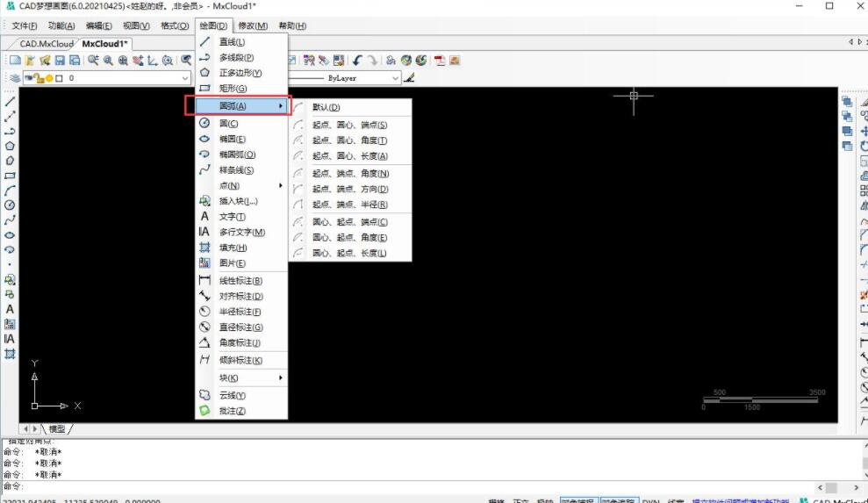Select the Polygon tool in left toolbar
Screen dimensions: 868x503
(x=10, y=146)
